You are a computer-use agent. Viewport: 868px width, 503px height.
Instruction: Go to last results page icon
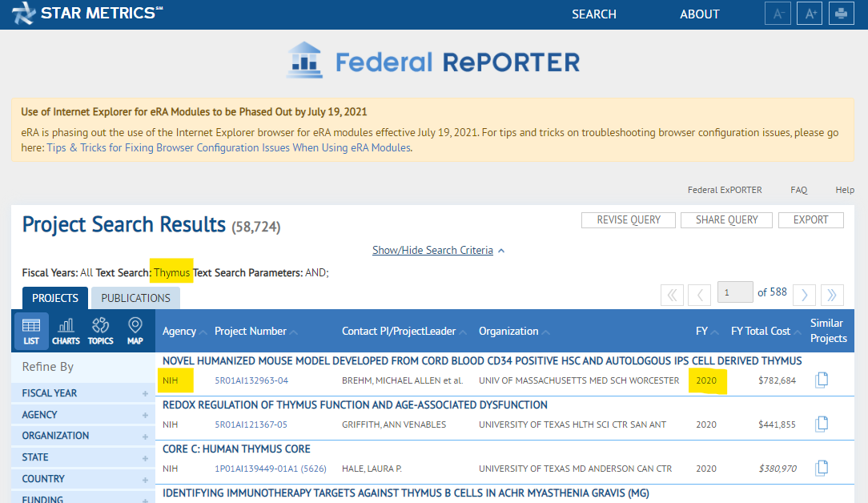(x=832, y=295)
